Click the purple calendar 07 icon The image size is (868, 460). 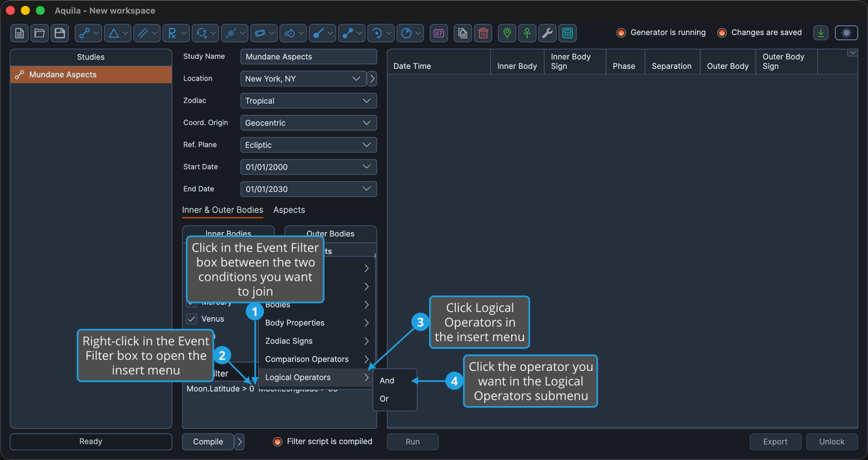439,33
